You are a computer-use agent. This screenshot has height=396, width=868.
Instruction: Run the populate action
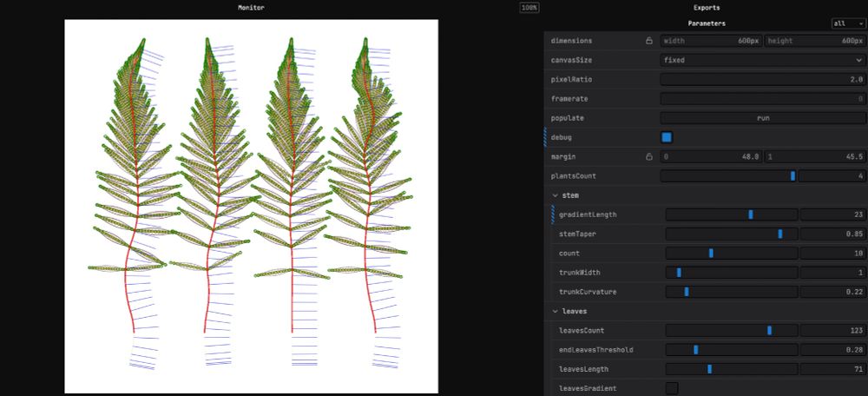[763, 118]
